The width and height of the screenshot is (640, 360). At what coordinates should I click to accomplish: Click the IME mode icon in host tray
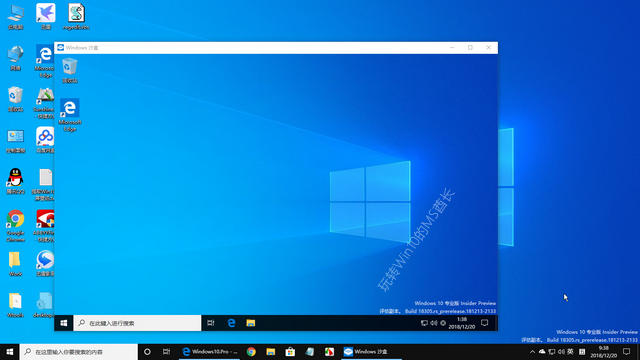(582, 351)
